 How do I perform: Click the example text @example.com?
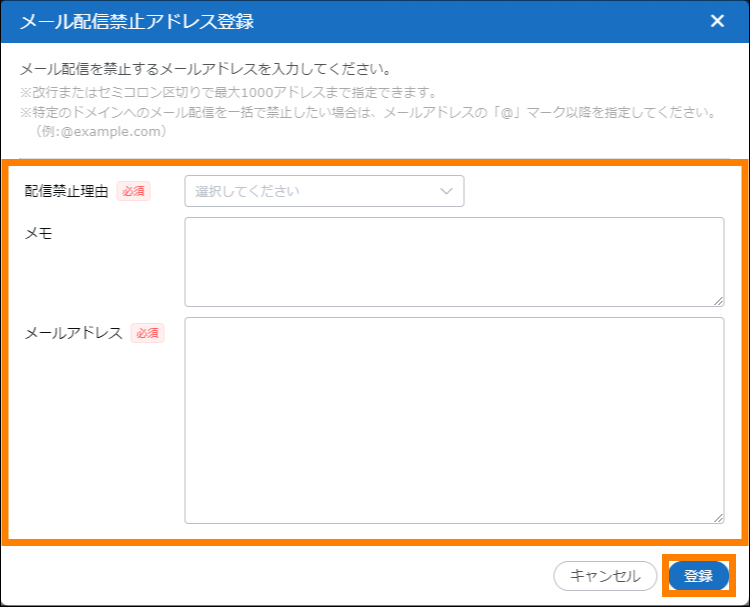tap(100, 131)
